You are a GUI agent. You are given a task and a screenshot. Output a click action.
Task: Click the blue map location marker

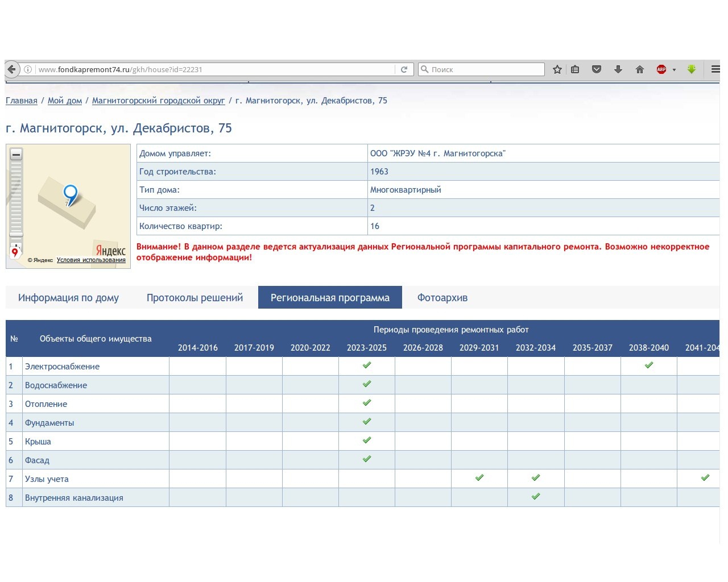71,195
